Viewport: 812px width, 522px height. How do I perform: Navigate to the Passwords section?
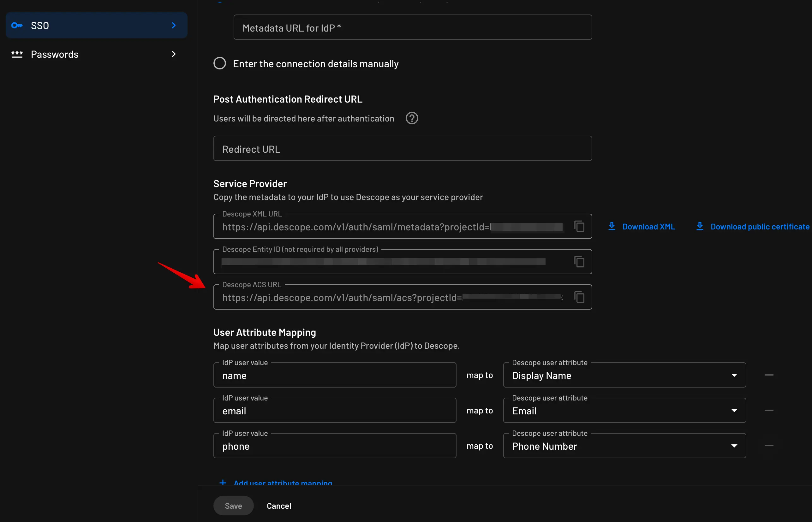(x=55, y=54)
